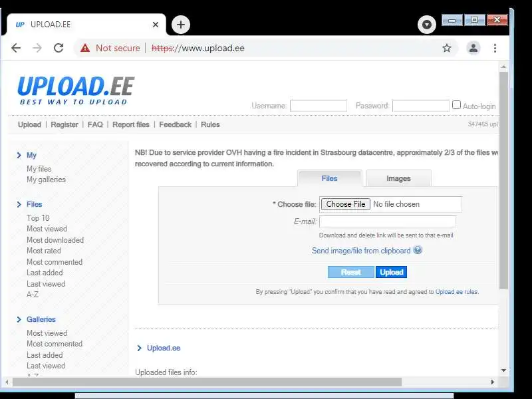
Task: Open My galleries link
Action: pyautogui.click(x=46, y=180)
